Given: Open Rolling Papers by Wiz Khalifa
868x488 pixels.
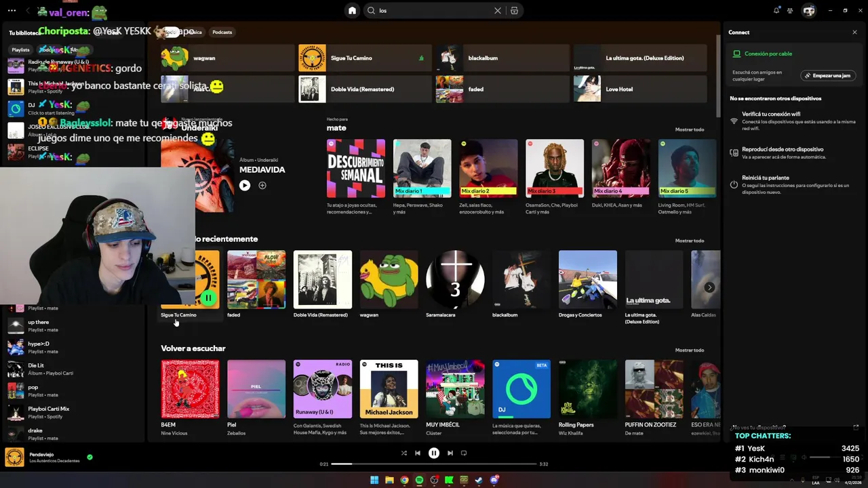Looking at the screenshot, I should point(587,398).
